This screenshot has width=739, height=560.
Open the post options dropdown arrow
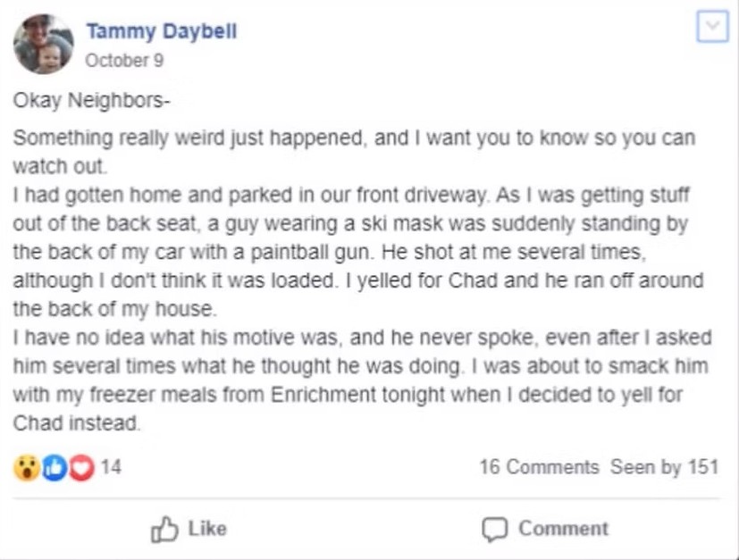point(711,28)
